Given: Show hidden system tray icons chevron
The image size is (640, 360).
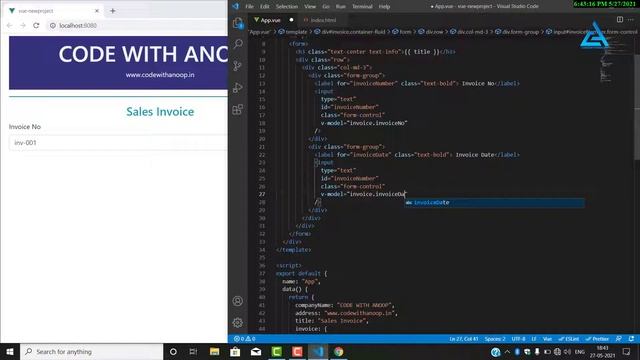Looking at the screenshot, I should tap(507, 352).
